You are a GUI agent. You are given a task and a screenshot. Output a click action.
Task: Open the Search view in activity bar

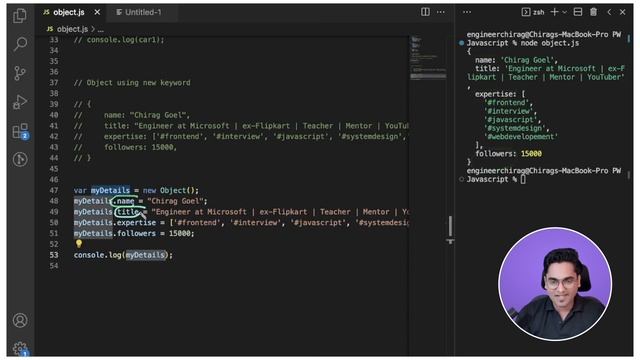tap(20, 44)
